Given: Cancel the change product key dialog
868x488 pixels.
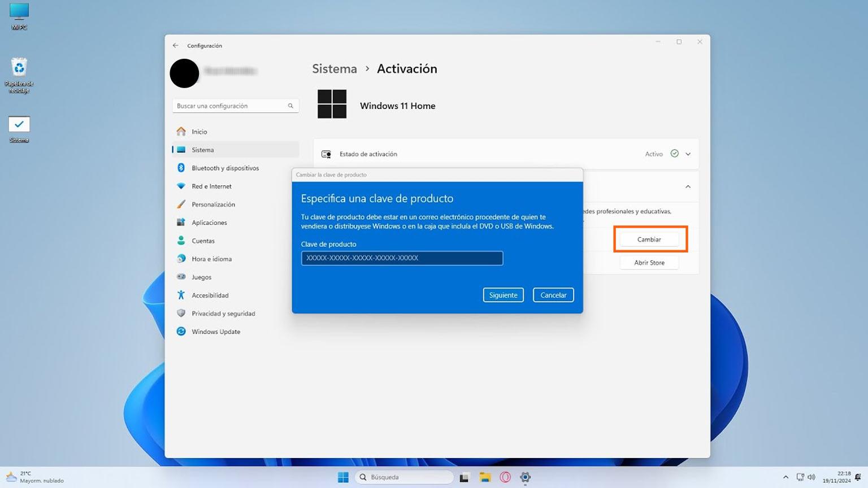Looking at the screenshot, I should pos(553,295).
